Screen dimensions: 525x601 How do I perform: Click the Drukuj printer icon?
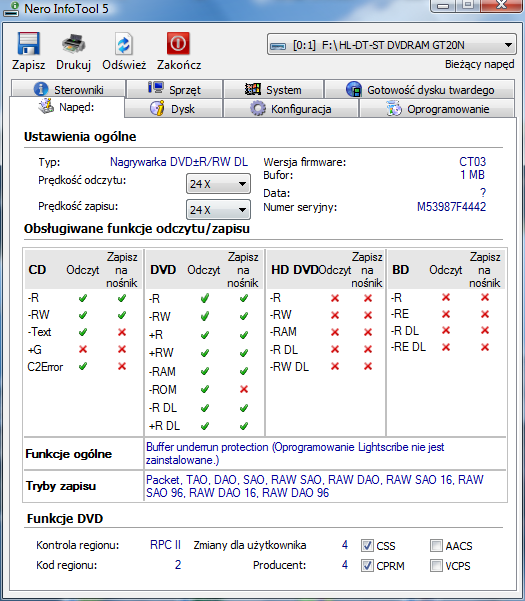coord(74,43)
